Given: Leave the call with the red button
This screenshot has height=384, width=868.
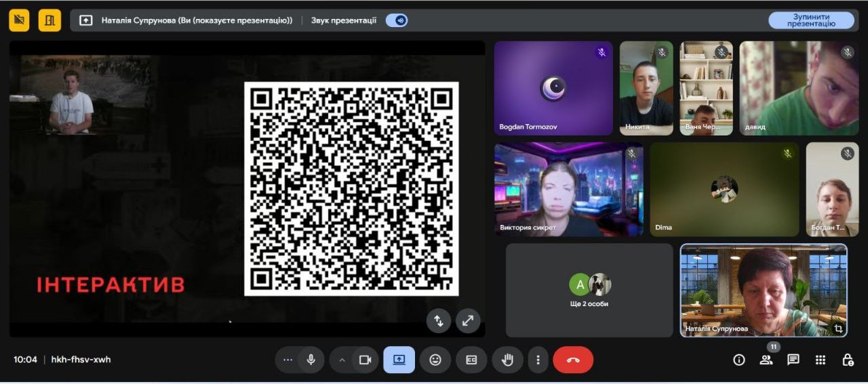Looking at the screenshot, I should [573, 360].
